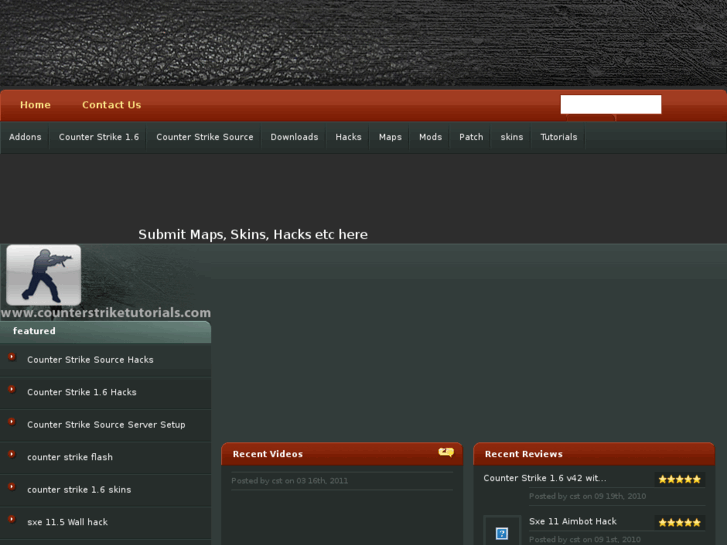The height and width of the screenshot is (545, 727).
Task: Click the red bullet beside counter strike 1.6 skins
Action: click(12, 487)
